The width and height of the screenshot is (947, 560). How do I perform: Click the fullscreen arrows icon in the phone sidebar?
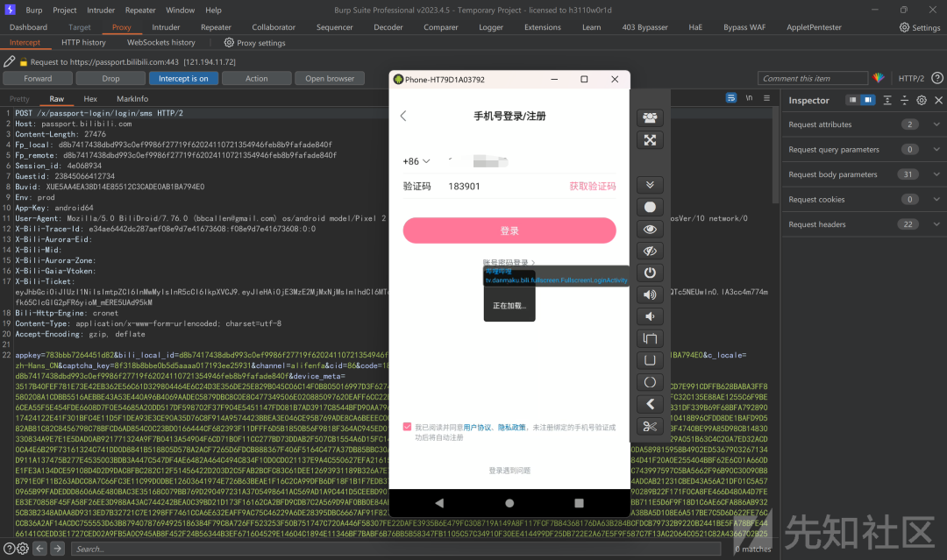(650, 140)
